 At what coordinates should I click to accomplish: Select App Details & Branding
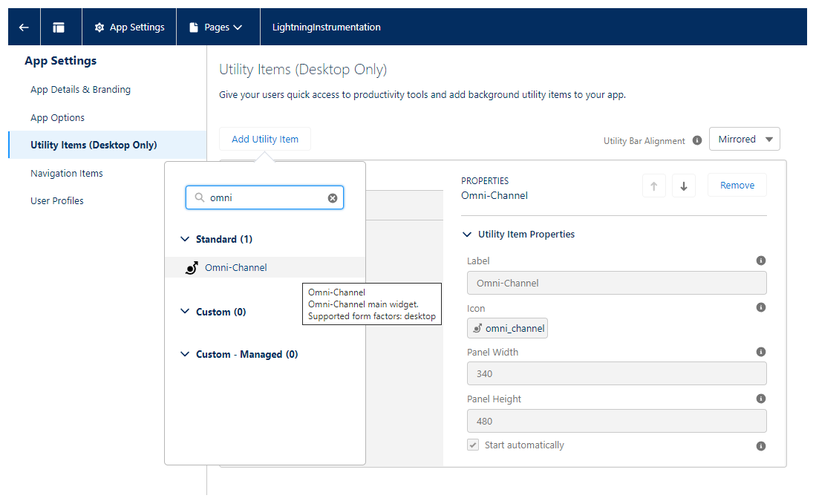pos(81,90)
